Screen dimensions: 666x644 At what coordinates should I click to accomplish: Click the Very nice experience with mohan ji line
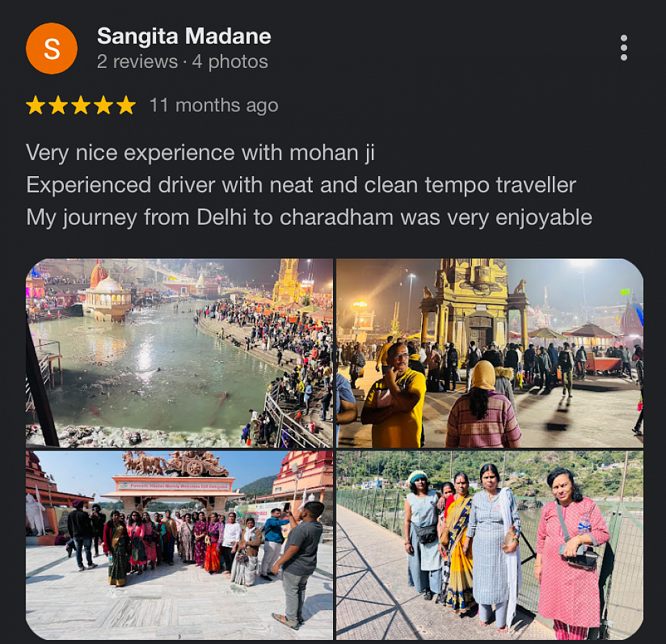[x=200, y=153]
